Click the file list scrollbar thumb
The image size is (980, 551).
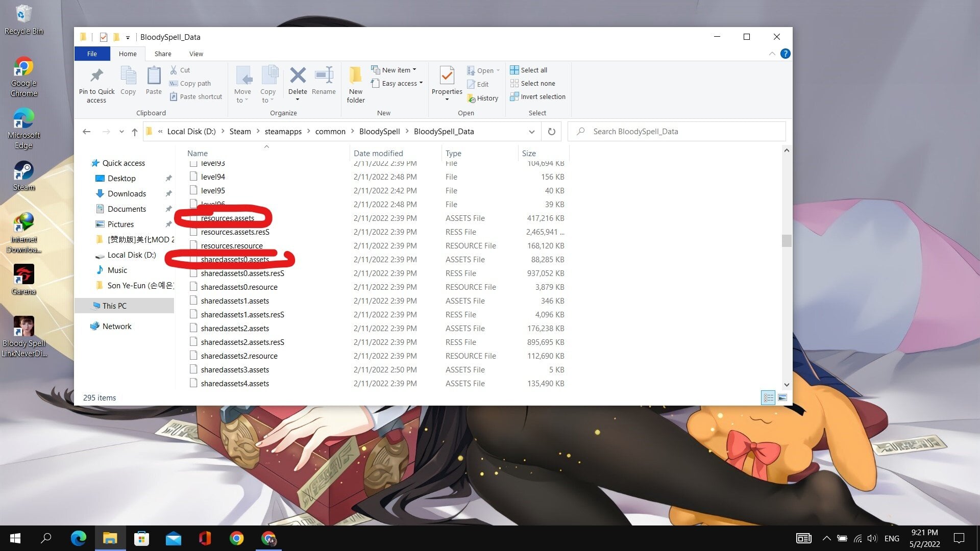[787, 241]
